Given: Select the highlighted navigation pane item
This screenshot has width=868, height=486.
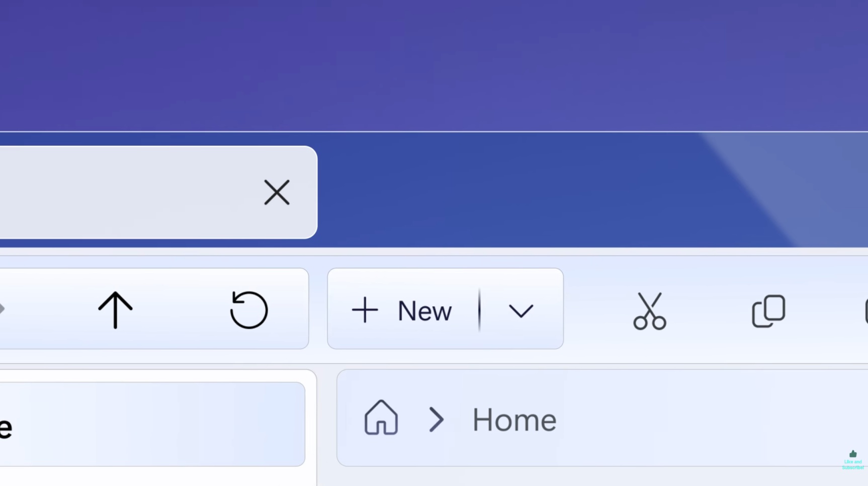Looking at the screenshot, I should coord(152,424).
